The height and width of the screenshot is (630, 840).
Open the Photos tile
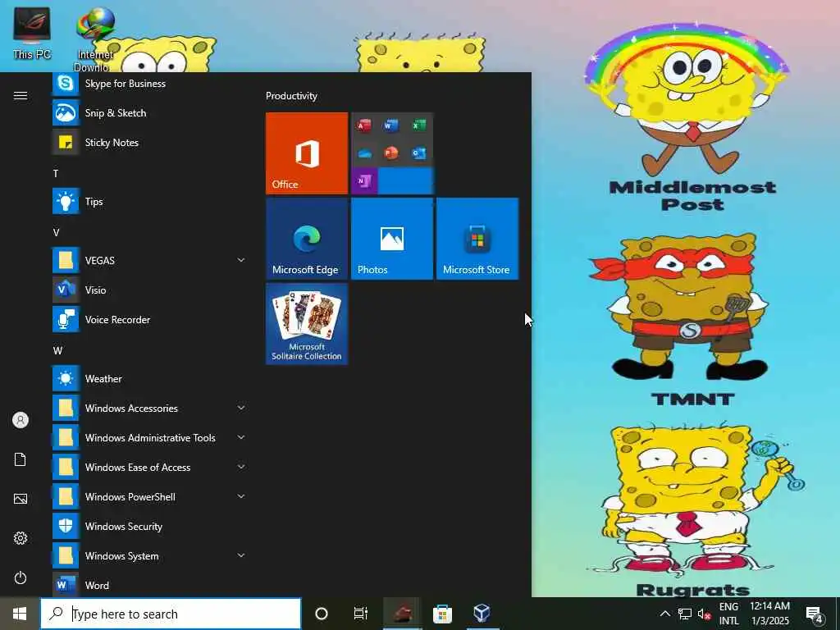tap(392, 239)
